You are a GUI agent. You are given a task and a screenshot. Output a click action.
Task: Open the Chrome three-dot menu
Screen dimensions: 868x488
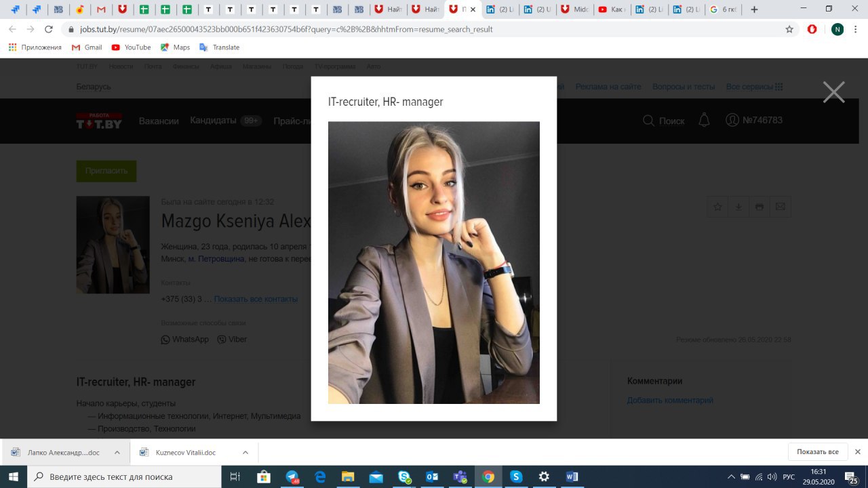click(857, 29)
